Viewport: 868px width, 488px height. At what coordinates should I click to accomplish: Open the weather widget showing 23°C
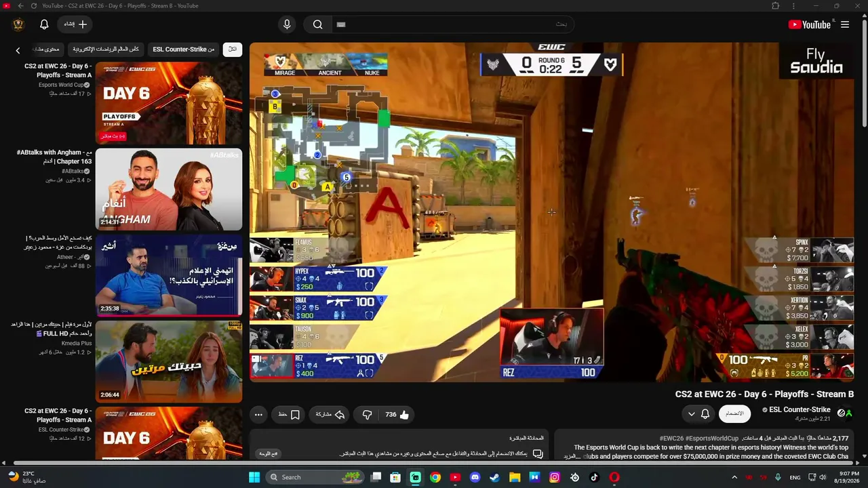click(x=27, y=477)
